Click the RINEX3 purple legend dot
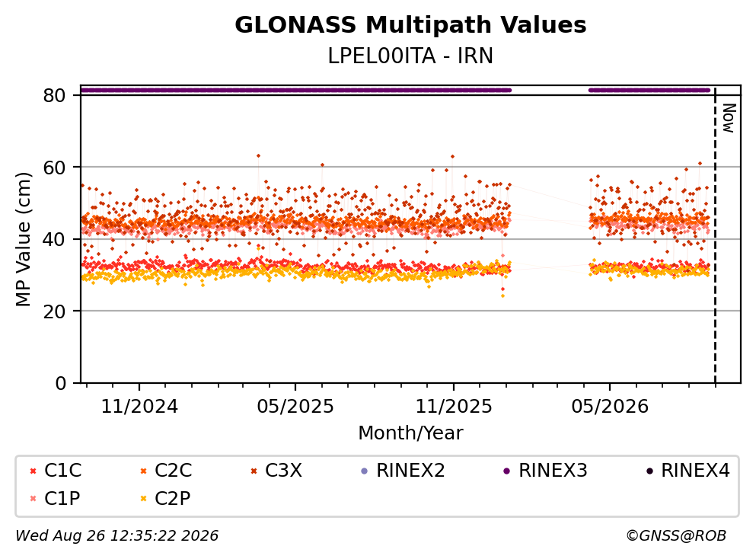The width and height of the screenshot is (756, 559). pyautogui.click(x=507, y=471)
